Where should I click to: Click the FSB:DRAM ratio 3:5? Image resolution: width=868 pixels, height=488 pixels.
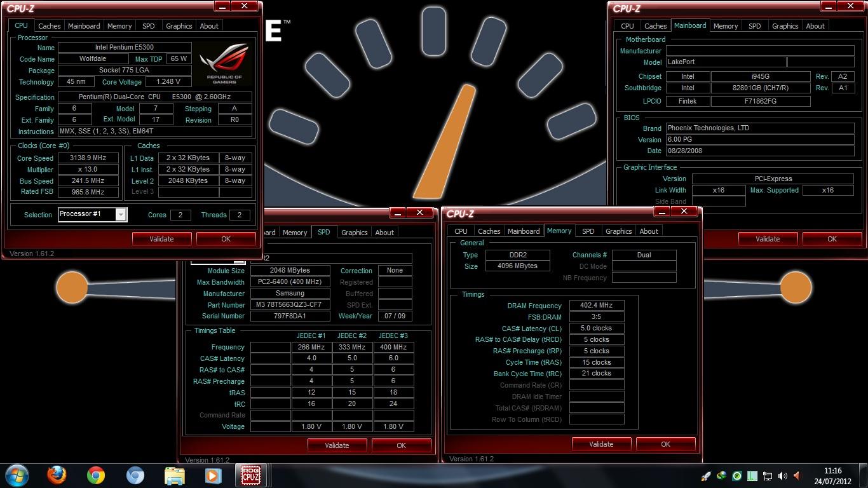pos(597,317)
